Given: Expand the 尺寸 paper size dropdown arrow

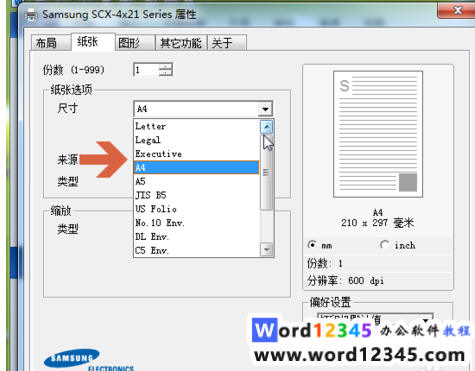Looking at the screenshot, I should 265,109.
